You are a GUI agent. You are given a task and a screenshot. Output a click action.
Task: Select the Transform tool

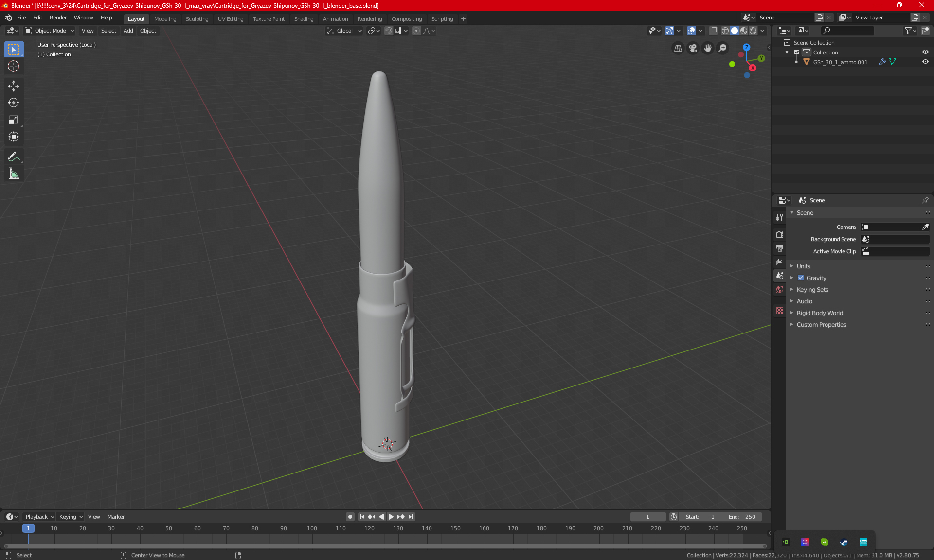click(x=14, y=137)
